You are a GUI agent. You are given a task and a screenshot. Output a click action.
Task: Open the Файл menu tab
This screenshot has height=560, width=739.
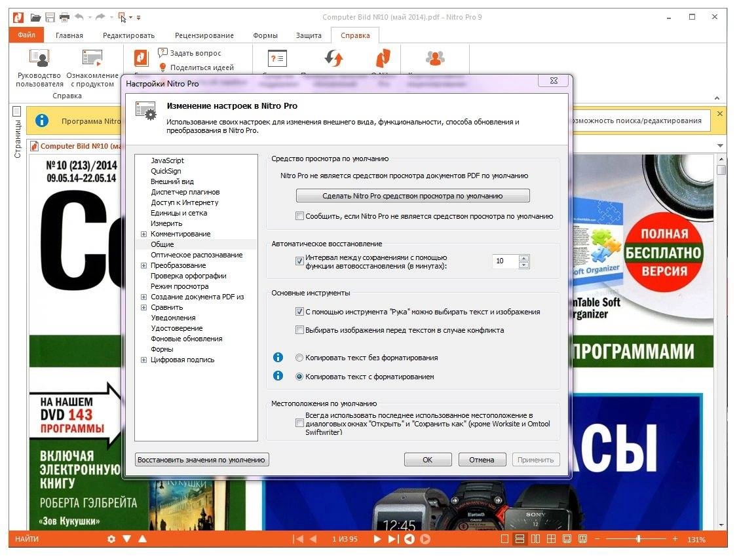pyautogui.click(x=26, y=35)
